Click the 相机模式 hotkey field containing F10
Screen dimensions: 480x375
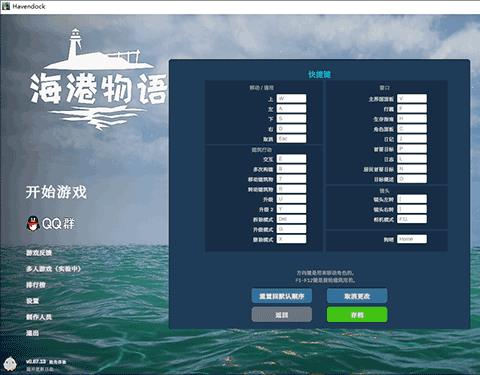pyautogui.click(x=412, y=219)
